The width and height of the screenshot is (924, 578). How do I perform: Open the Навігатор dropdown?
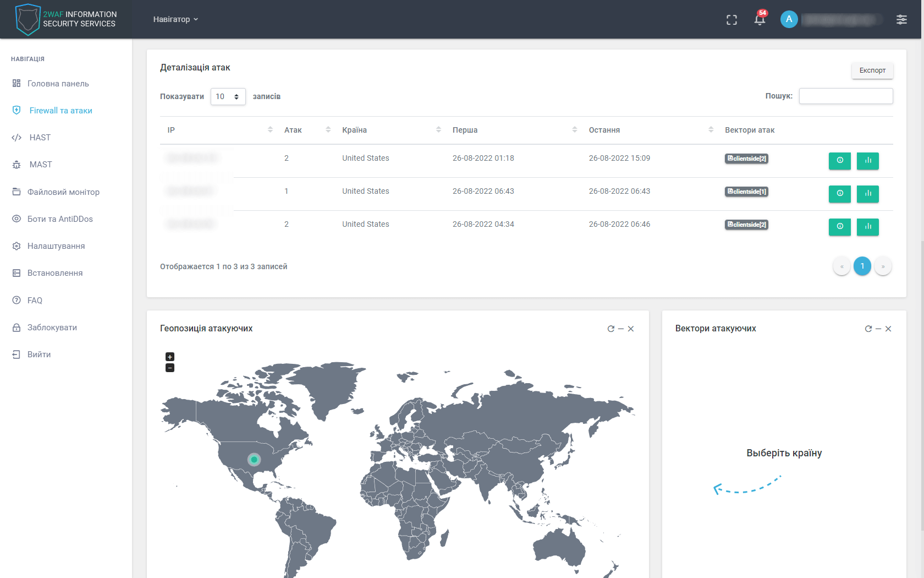pos(175,19)
